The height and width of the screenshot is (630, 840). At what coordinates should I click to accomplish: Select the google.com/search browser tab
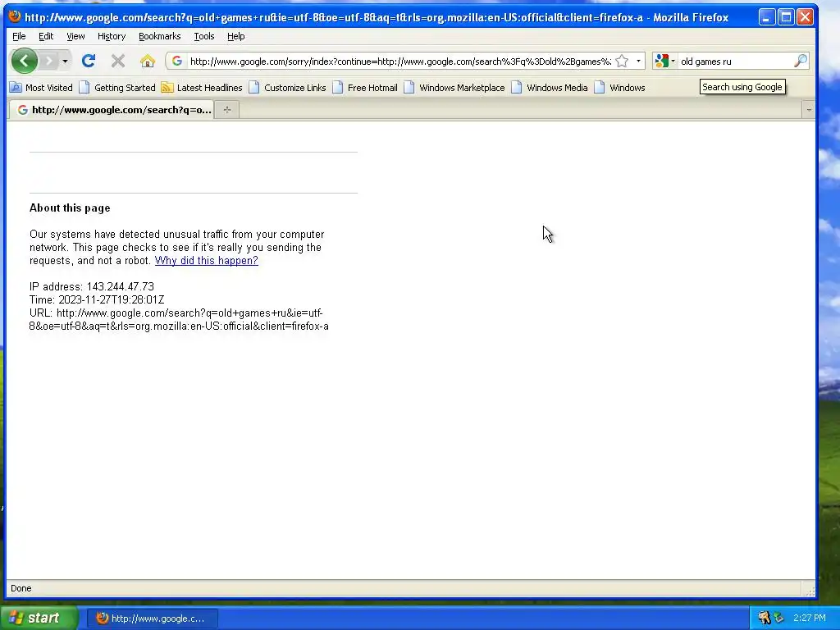(112, 110)
